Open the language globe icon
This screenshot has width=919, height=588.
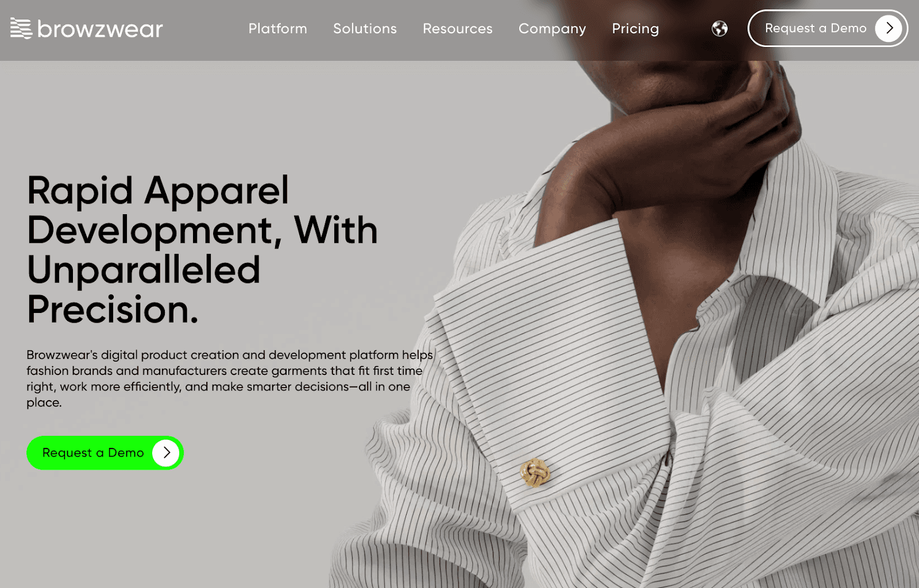click(x=720, y=28)
